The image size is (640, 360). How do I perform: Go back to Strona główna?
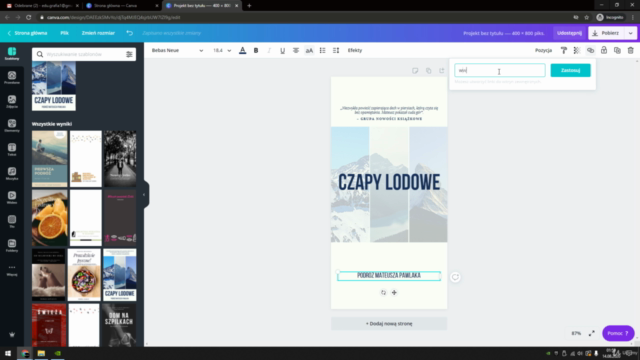(x=27, y=33)
